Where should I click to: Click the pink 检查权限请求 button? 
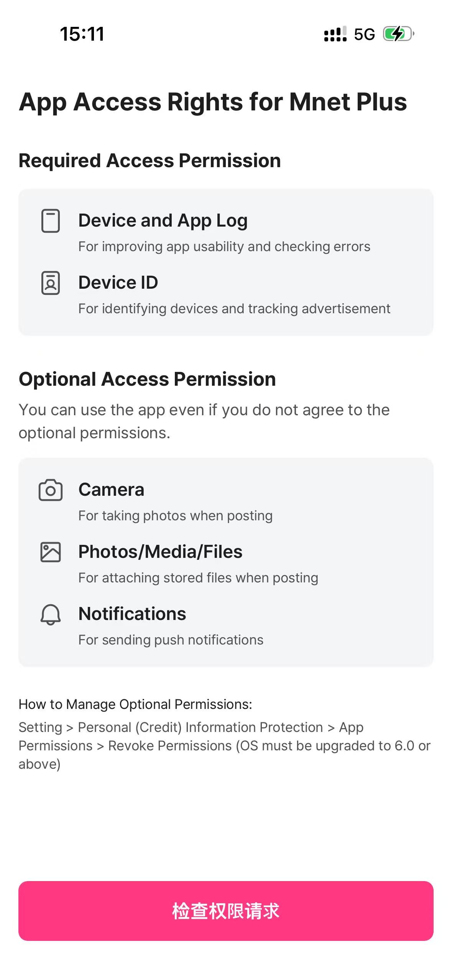click(x=226, y=911)
